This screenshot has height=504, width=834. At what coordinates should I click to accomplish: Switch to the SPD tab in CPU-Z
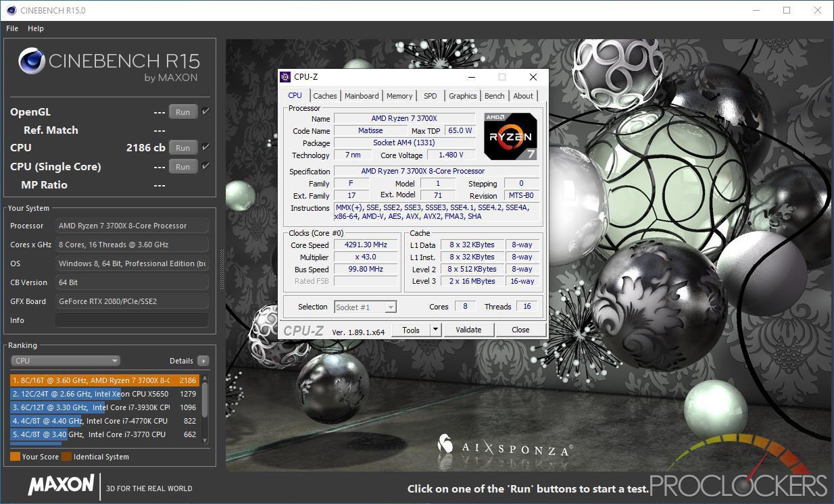tap(431, 96)
